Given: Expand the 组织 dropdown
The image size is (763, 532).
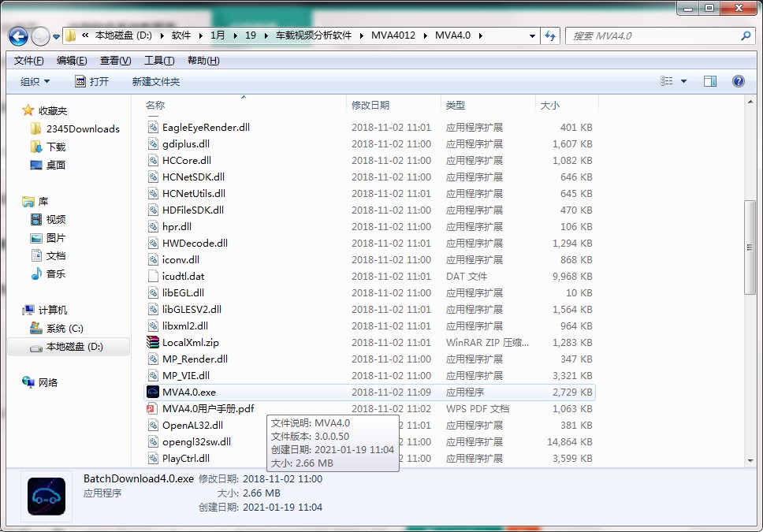Looking at the screenshot, I should 35,81.
